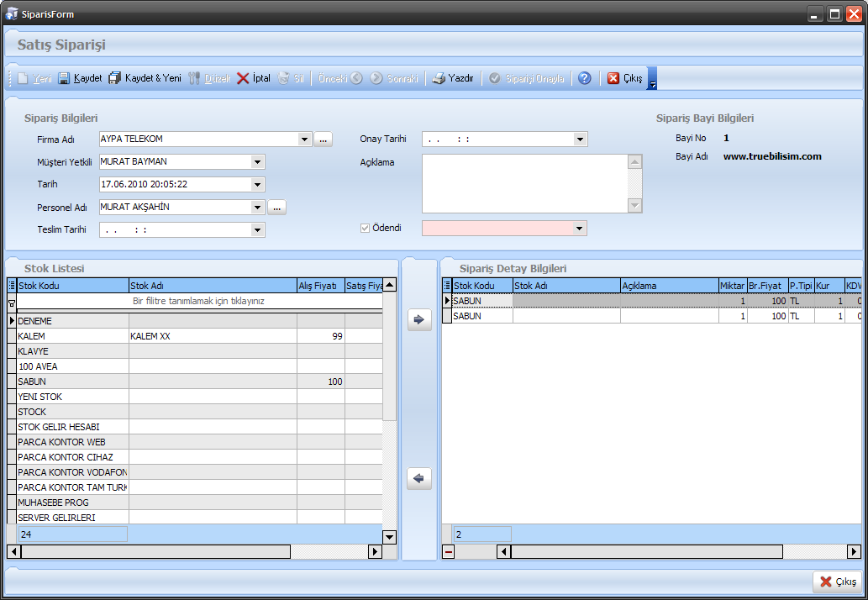Open the Tarih date picker dropdown
This screenshot has height=600, width=868.
[x=258, y=184]
